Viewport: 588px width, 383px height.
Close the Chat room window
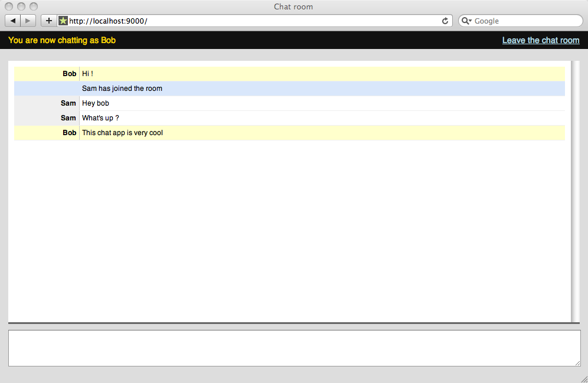tap(9, 6)
